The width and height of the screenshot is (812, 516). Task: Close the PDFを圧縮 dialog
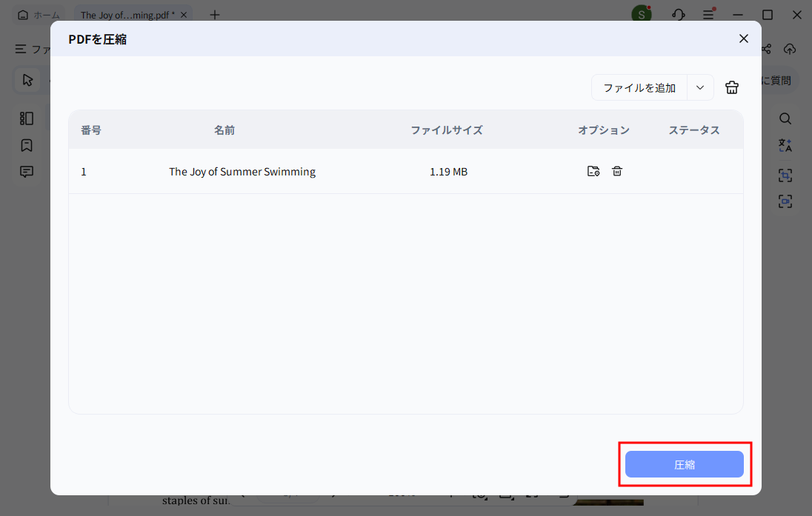pyautogui.click(x=744, y=38)
